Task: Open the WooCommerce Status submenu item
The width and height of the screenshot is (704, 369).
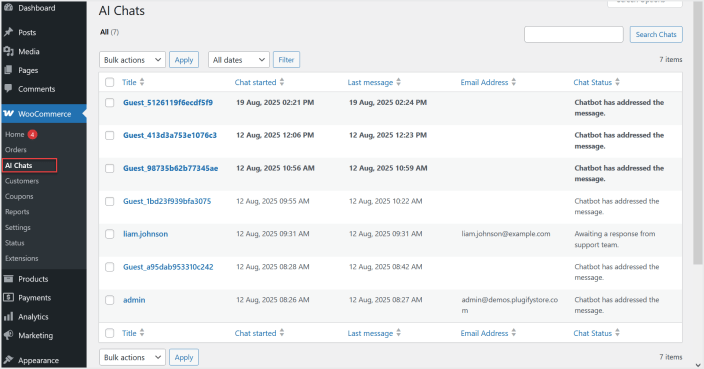Action: tap(15, 243)
